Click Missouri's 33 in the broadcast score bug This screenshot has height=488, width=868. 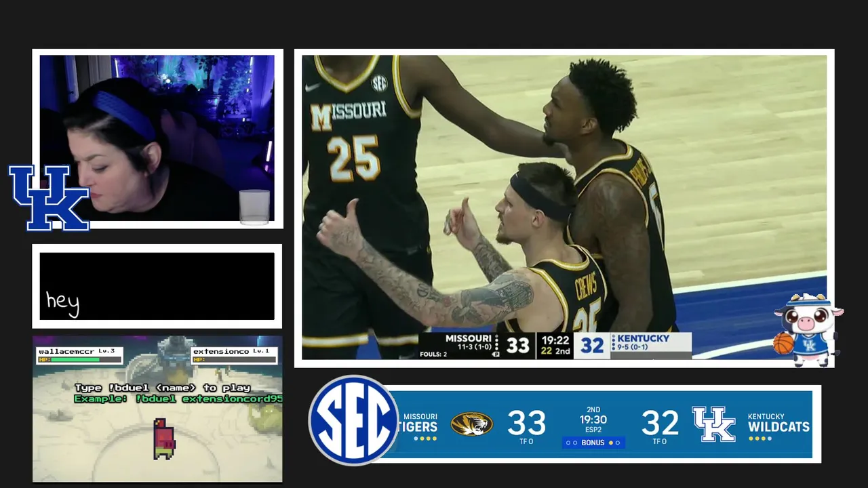(x=517, y=346)
